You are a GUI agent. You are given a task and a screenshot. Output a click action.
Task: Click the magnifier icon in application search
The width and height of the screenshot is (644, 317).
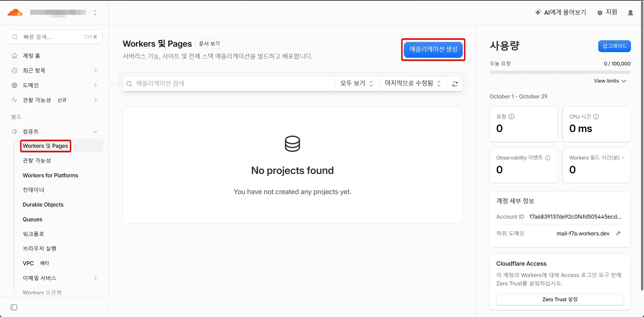coord(129,84)
